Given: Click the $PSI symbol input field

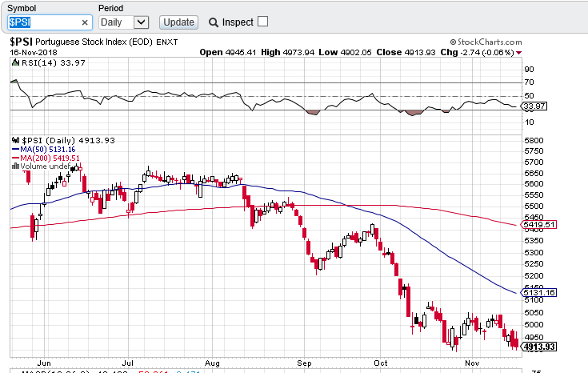Looking at the screenshot, I should 50,22.
